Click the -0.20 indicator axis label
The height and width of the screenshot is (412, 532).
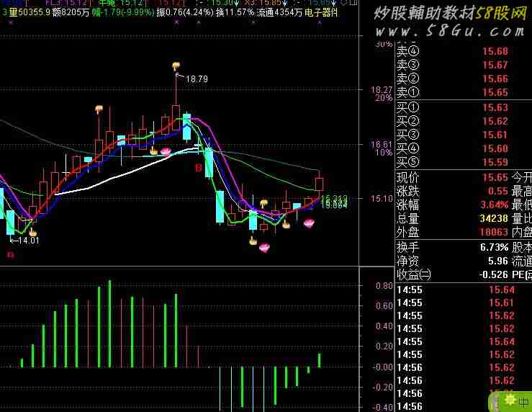(x=383, y=388)
